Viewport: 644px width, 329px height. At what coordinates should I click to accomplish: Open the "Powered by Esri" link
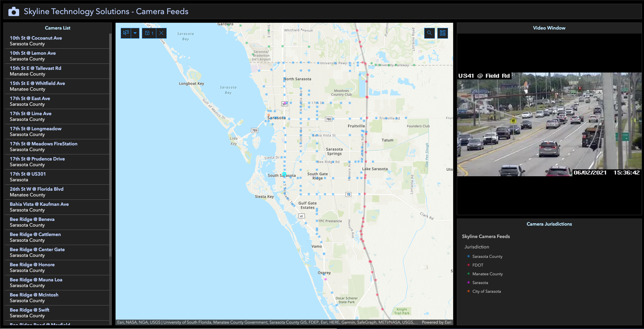(x=436, y=322)
